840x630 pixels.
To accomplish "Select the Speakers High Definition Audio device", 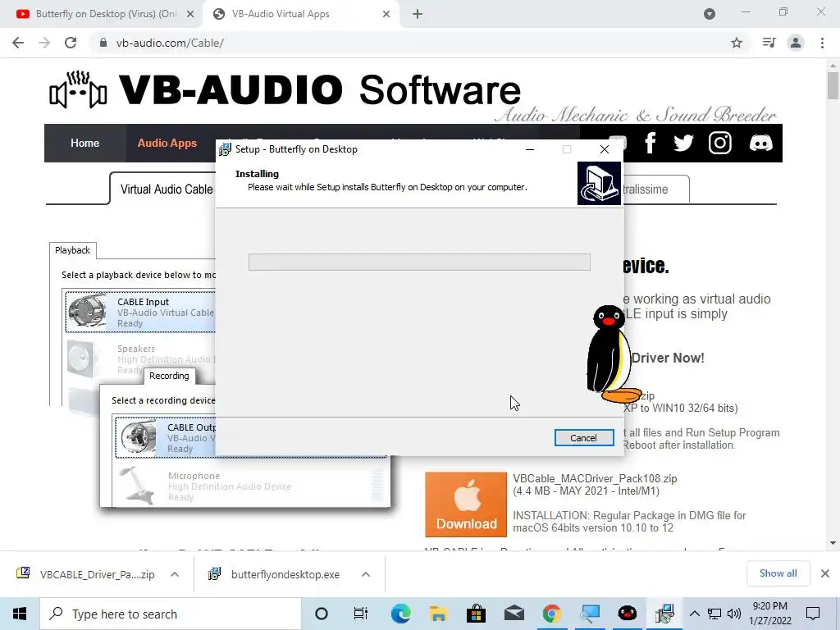I will click(x=140, y=359).
